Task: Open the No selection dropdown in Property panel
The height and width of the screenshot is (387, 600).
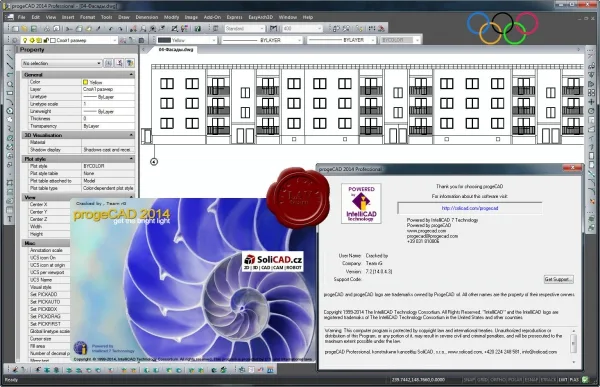Action: [x=62, y=63]
